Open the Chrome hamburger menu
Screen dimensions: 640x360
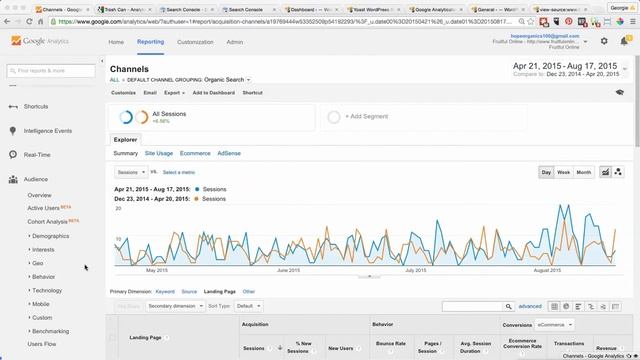[633, 21]
